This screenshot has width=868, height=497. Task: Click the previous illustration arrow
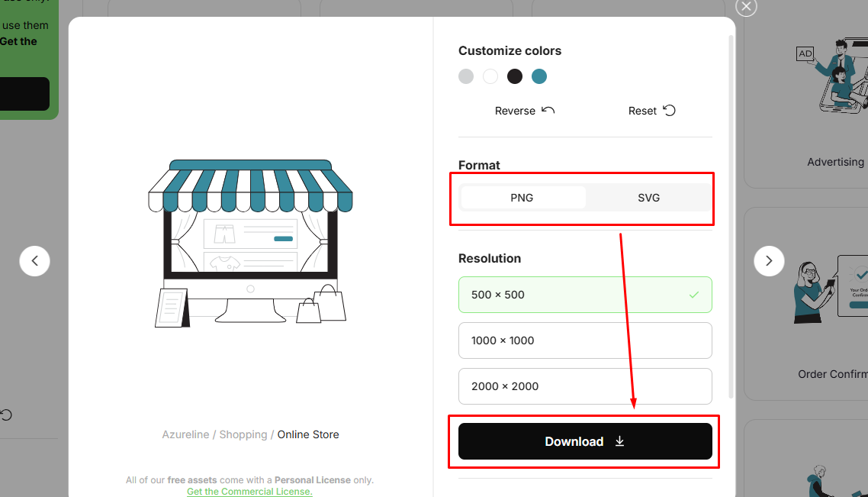[x=34, y=261]
